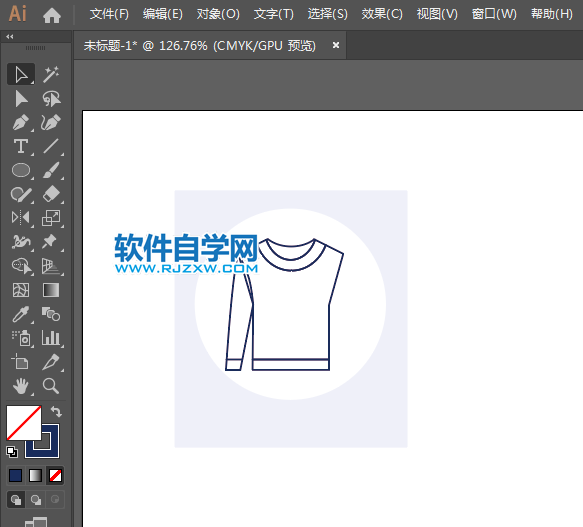Select the Curvature tool

pyautogui.click(x=51, y=123)
